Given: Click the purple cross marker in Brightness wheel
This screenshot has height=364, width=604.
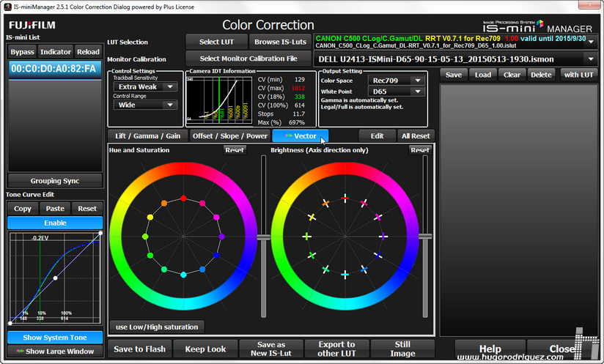Looking at the screenshot, I should pos(383,237).
